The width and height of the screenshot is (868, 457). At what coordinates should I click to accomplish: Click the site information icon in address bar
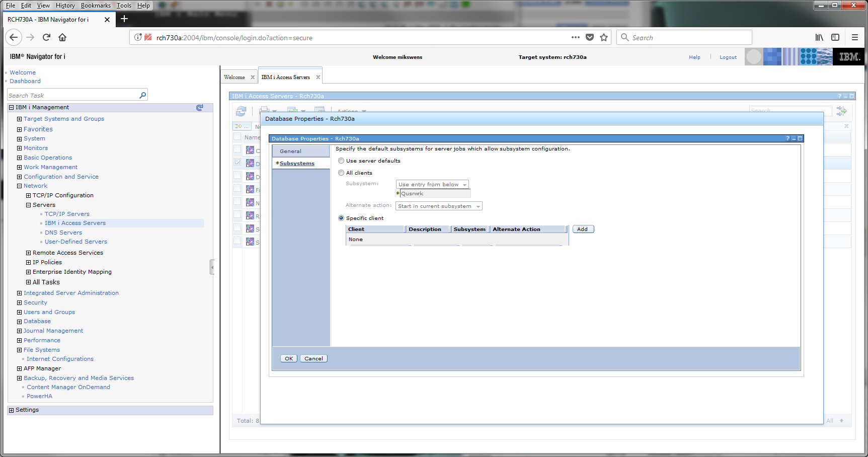point(138,37)
